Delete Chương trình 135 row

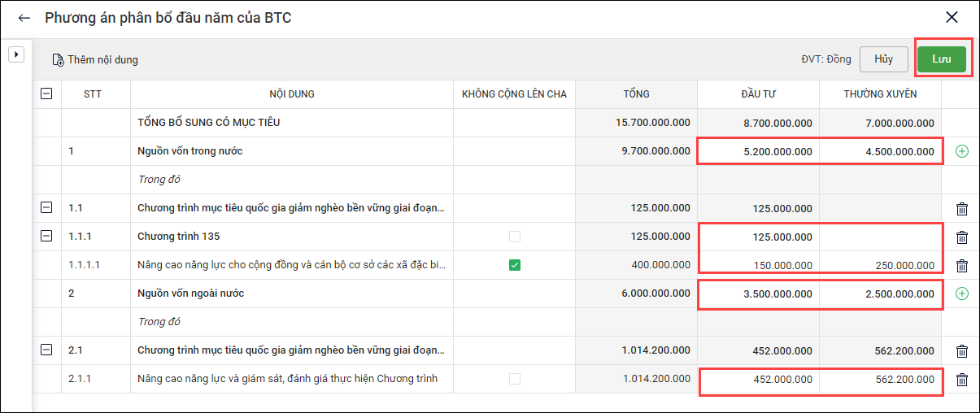tap(961, 237)
